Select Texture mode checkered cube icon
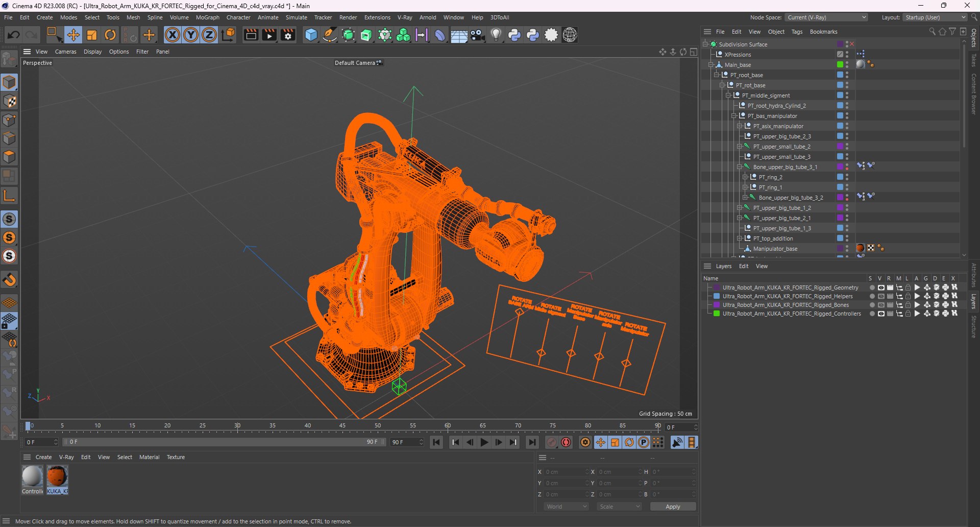Screen dimensions: 980x527 click(x=9, y=101)
